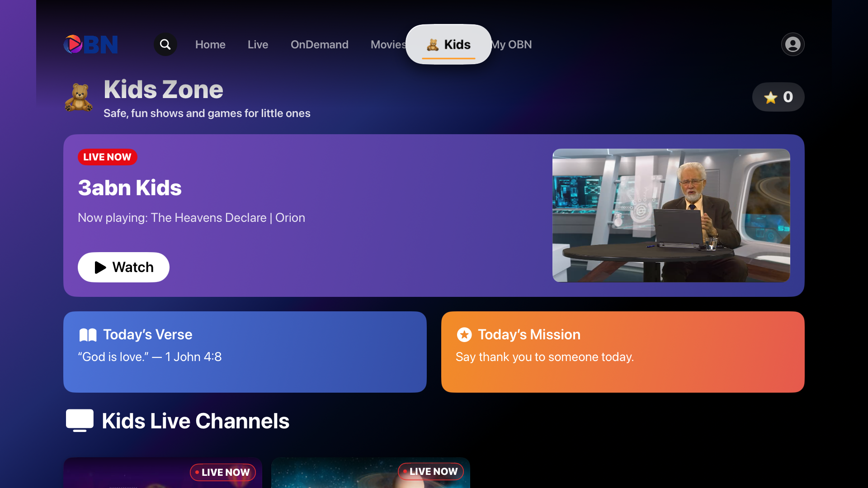Viewport: 868px width, 488px height.
Task: Open the 3abn Kids preview thumbnail
Action: (671, 216)
